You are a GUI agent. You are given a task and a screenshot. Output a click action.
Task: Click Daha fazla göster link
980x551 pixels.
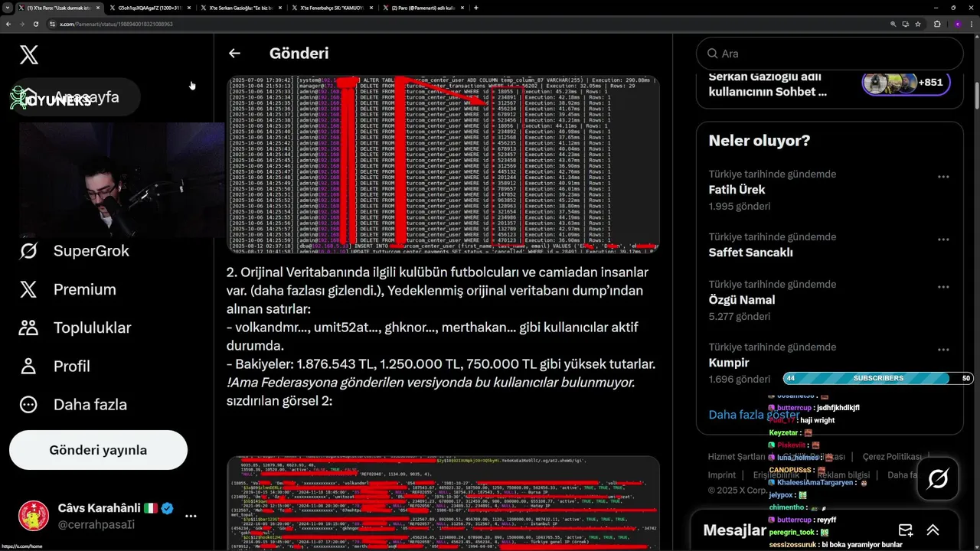point(754,415)
